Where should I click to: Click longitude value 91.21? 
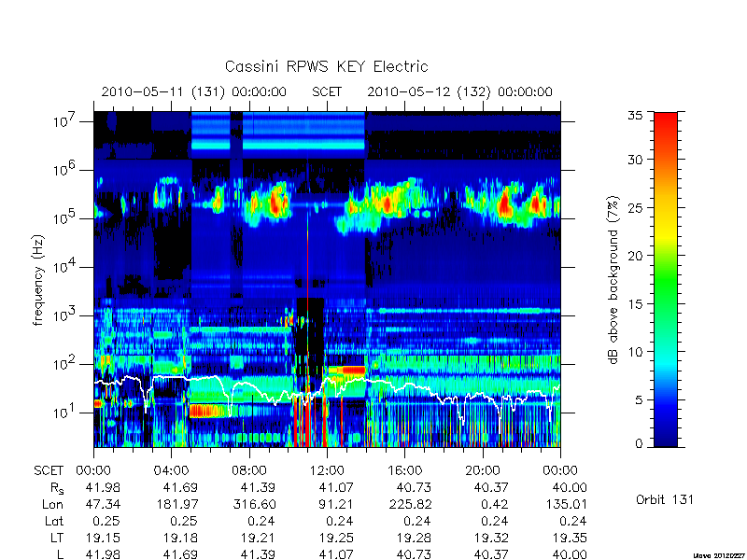point(336,504)
